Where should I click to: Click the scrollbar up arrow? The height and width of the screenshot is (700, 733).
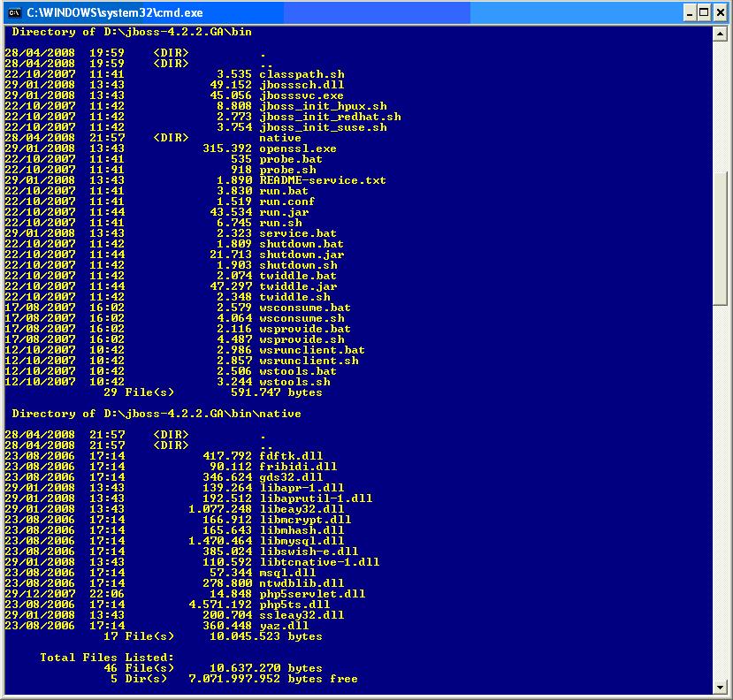(720, 34)
